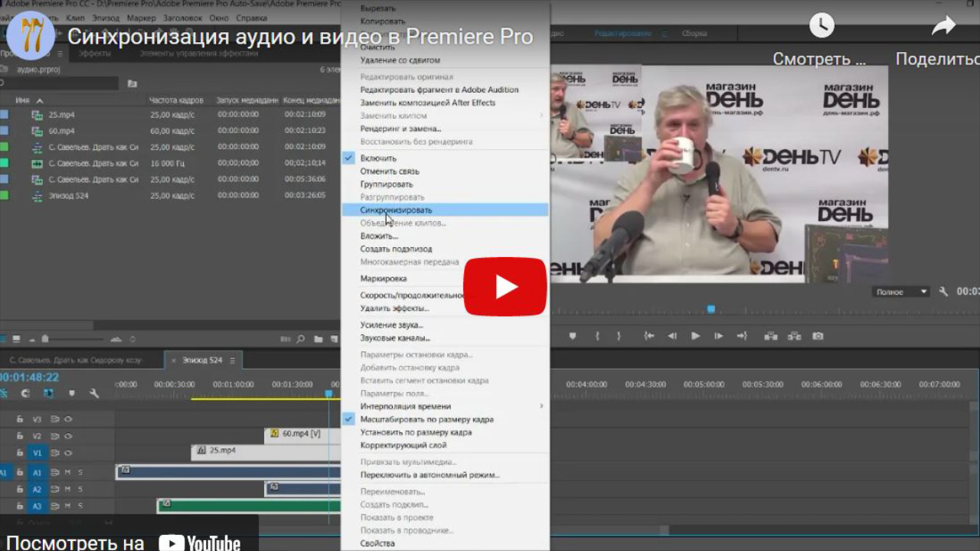Expand the Интерполяция времени submenu

click(x=444, y=406)
